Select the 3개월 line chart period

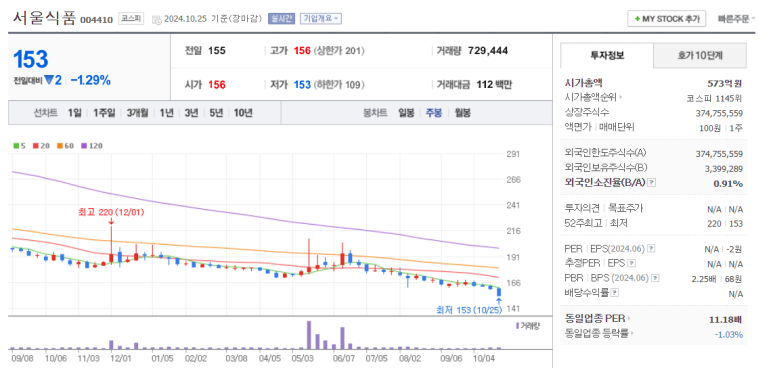137,113
